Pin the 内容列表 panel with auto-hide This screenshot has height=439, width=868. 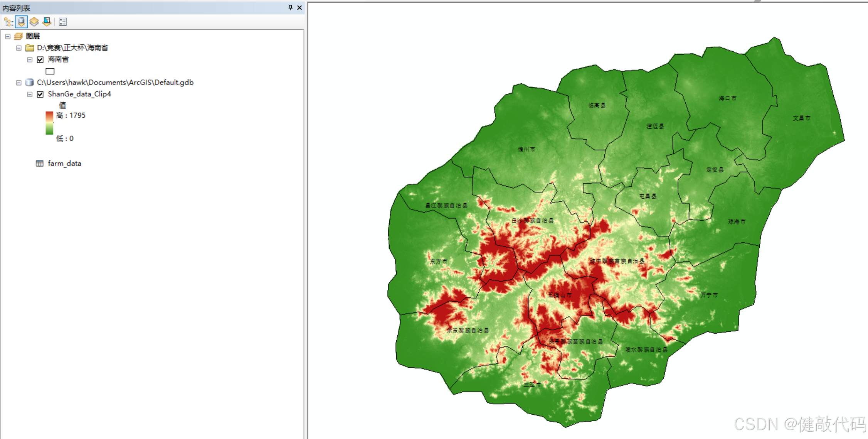290,7
